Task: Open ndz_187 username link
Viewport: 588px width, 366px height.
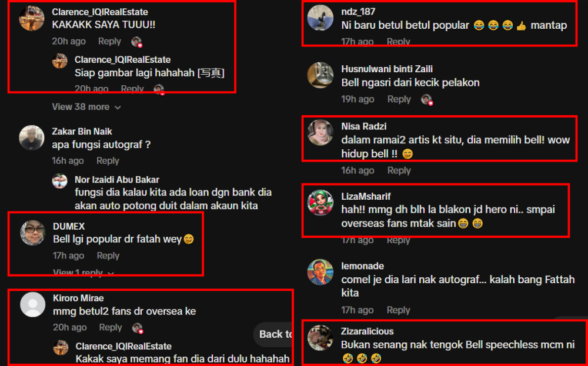Action: [358, 12]
